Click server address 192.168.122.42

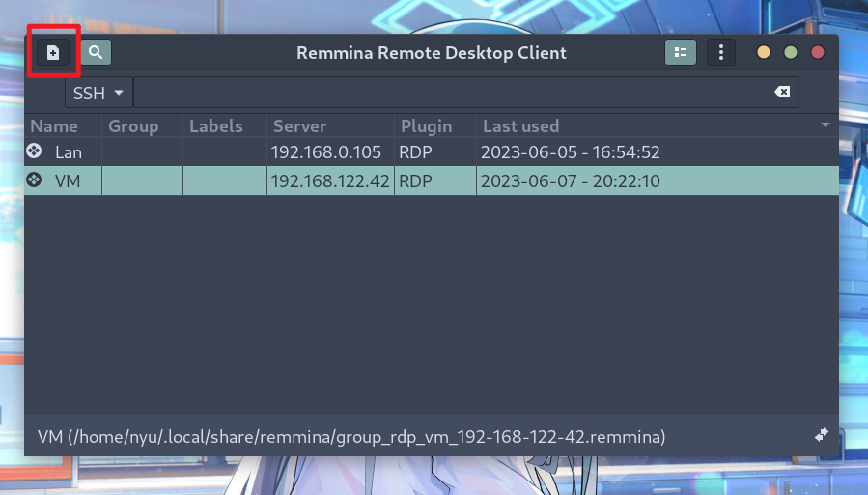tap(330, 180)
